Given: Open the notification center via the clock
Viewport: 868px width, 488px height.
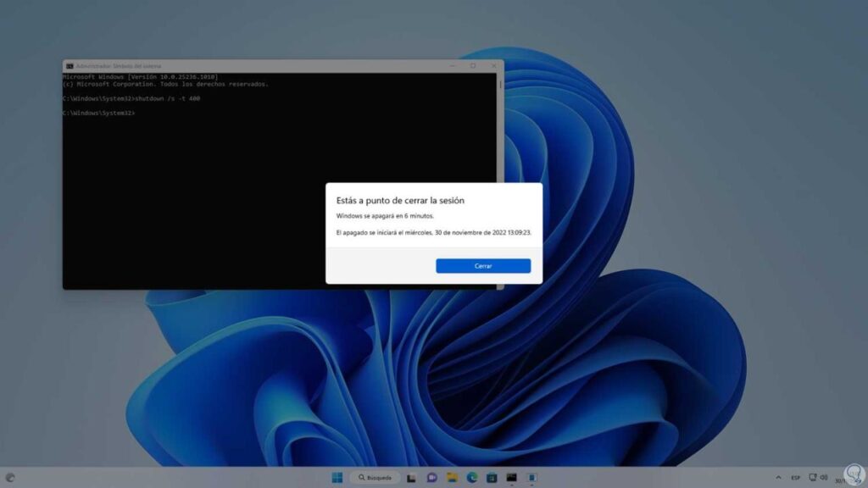Looking at the screenshot, I should click(x=841, y=477).
